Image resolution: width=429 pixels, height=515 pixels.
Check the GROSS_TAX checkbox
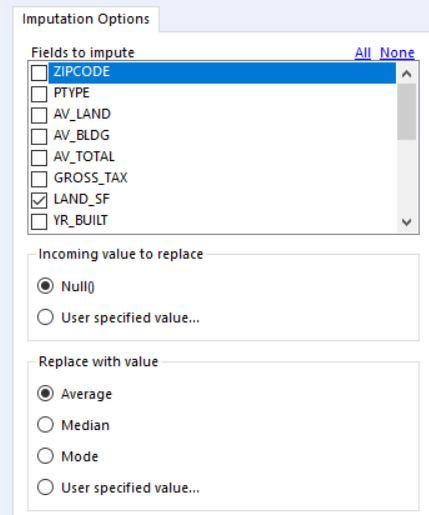(x=39, y=179)
